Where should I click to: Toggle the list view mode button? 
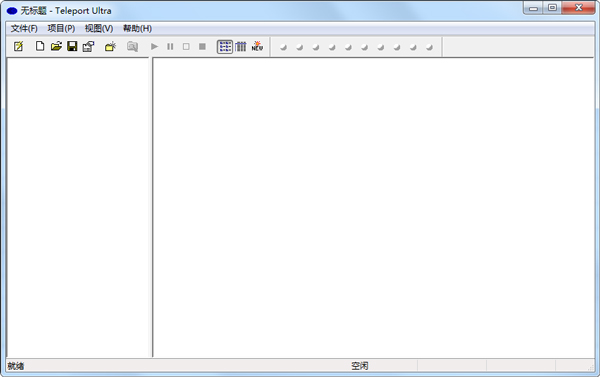(225, 47)
